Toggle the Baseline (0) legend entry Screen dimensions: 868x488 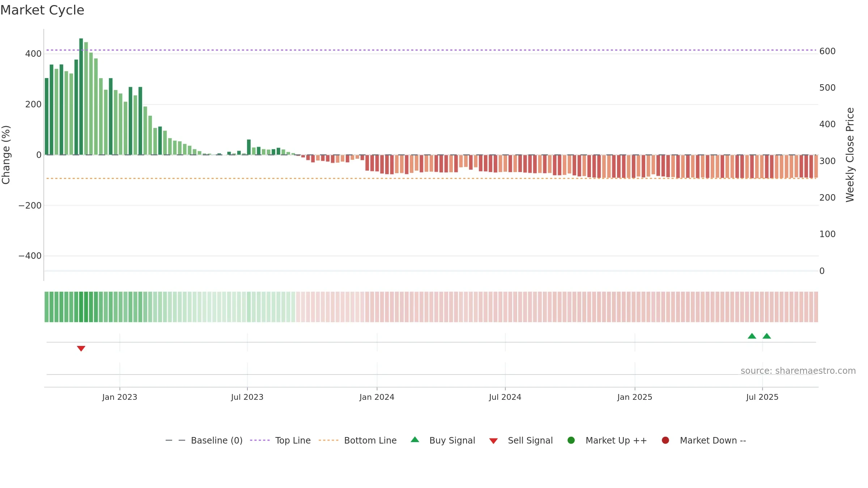coord(204,440)
